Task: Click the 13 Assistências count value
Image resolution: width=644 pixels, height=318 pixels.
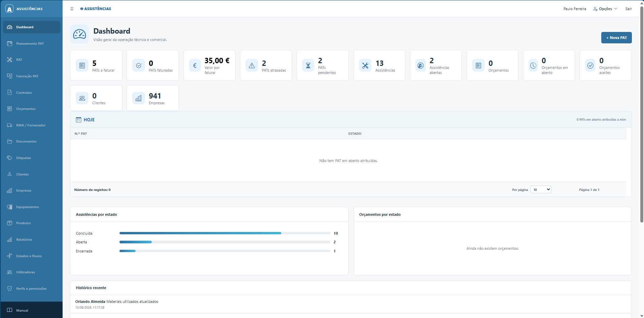Action: pos(380,63)
